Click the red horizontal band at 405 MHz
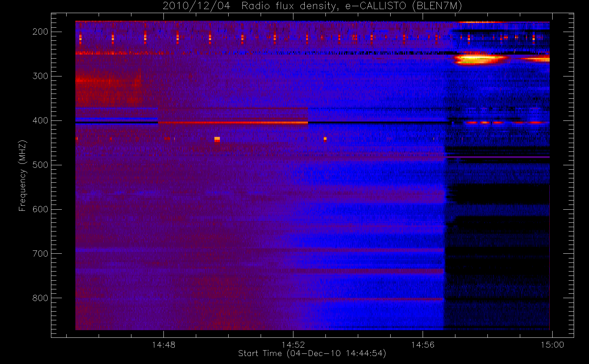Screen dimensions: 589x364 233,123
